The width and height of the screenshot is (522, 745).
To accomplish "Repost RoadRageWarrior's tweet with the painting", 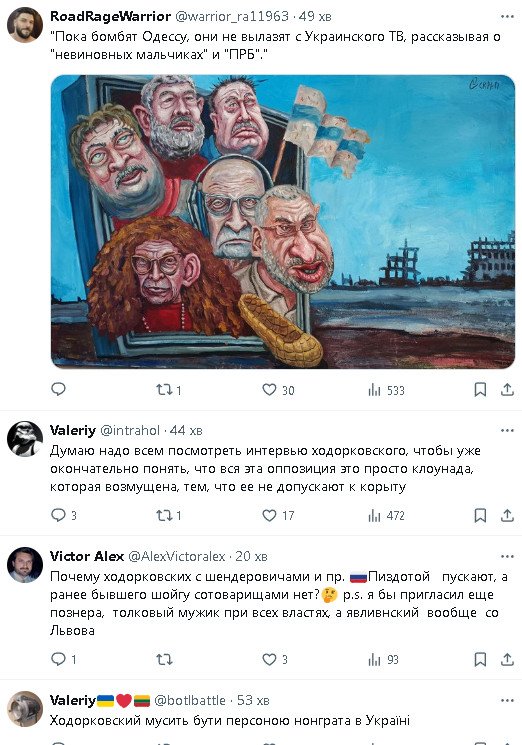I will 169,390.
